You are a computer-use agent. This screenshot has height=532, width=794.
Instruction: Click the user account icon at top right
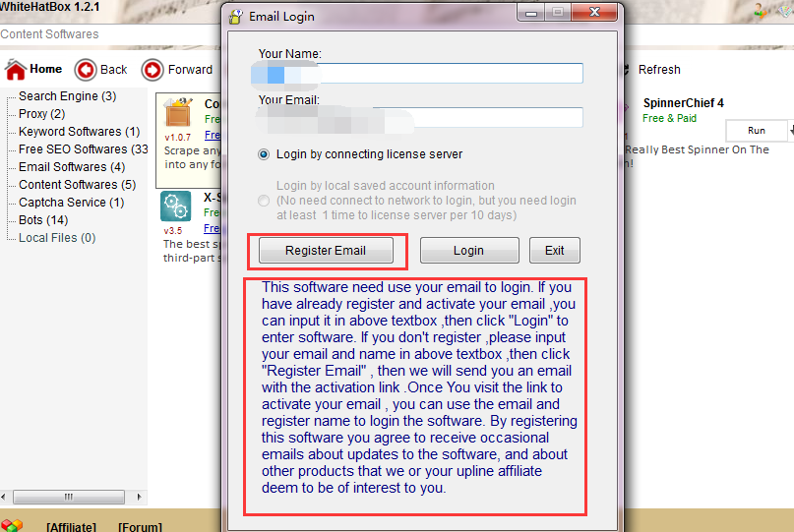(x=761, y=11)
